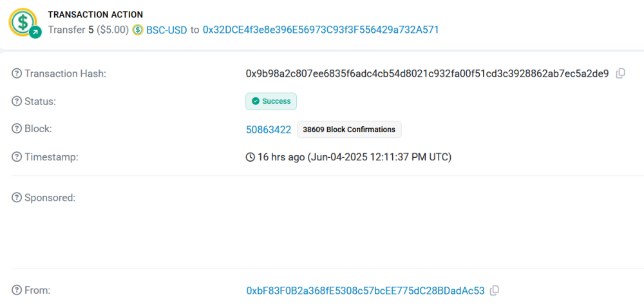Image resolution: width=644 pixels, height=306 pixels.
Task: Click the green Success status badge
Action: point(271,101)
